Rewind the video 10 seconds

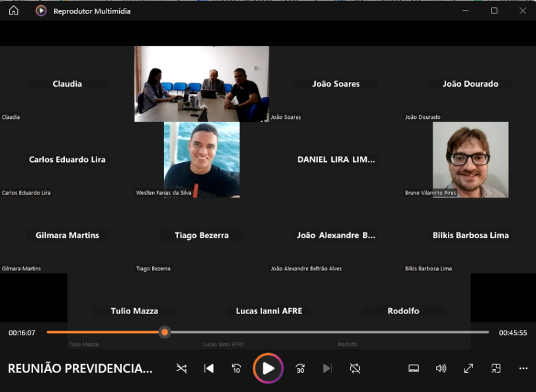click(x=236, y=368)
